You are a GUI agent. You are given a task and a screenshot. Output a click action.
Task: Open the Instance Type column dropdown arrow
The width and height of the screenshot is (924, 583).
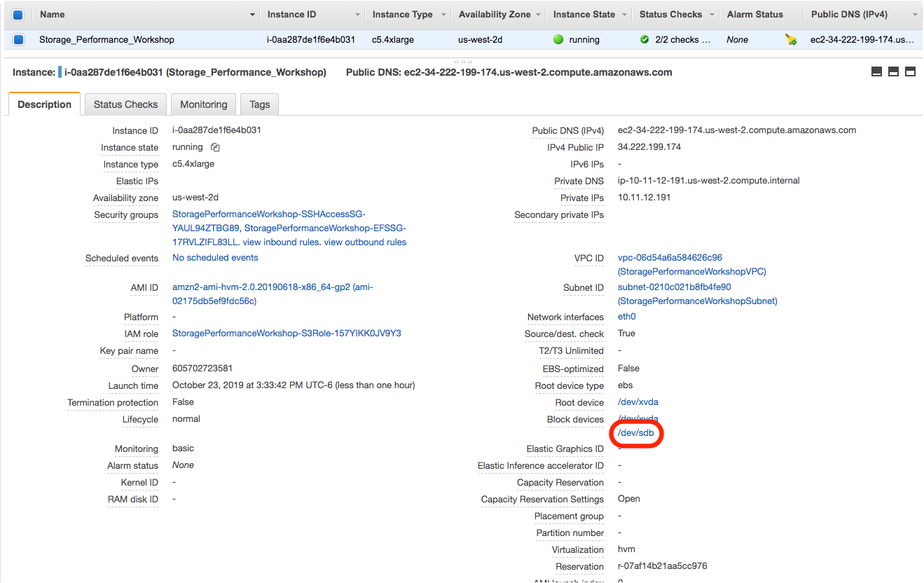point(444,15)
